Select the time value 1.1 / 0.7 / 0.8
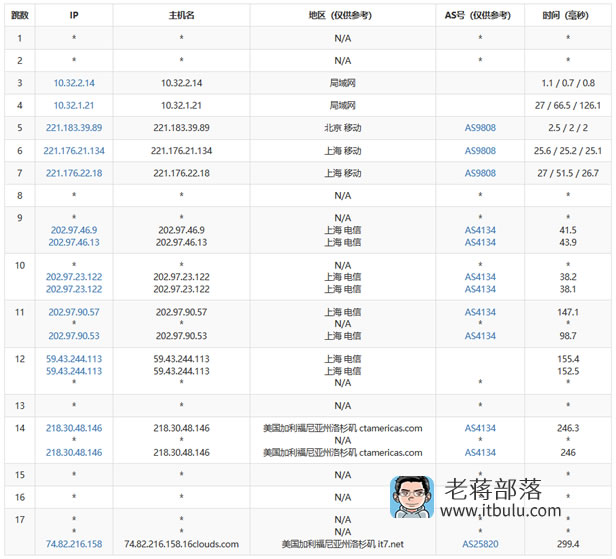616x559 pixels. (x=568, y=83)
